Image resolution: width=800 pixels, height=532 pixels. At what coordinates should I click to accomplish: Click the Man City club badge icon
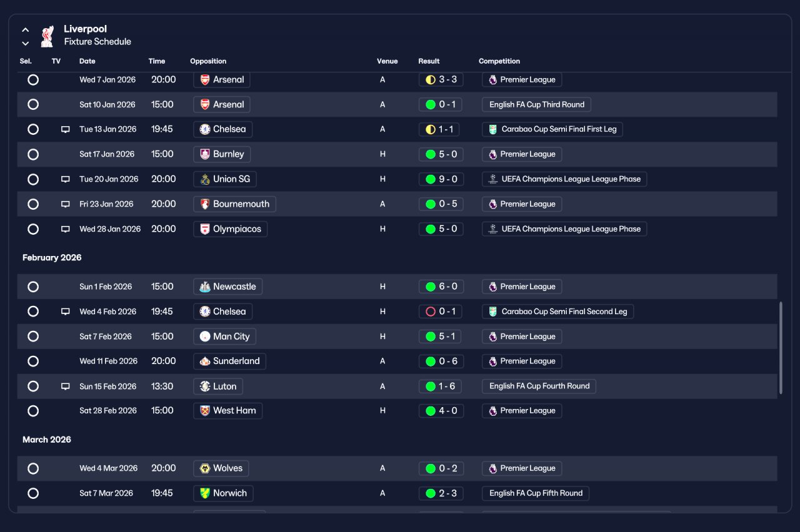click(x=205, y=337)
